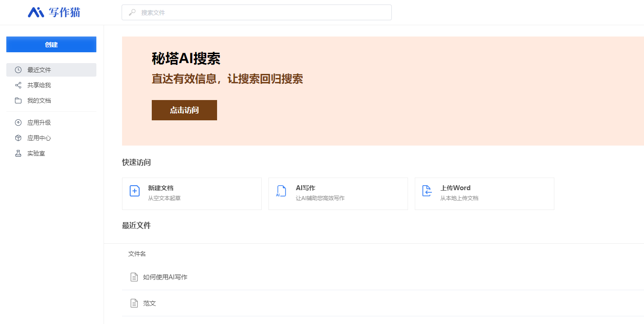The width and height of the screenshot is (644, 324).
Task: Select 应用中心 in the sidebar
Action: (x=51, y=138)
